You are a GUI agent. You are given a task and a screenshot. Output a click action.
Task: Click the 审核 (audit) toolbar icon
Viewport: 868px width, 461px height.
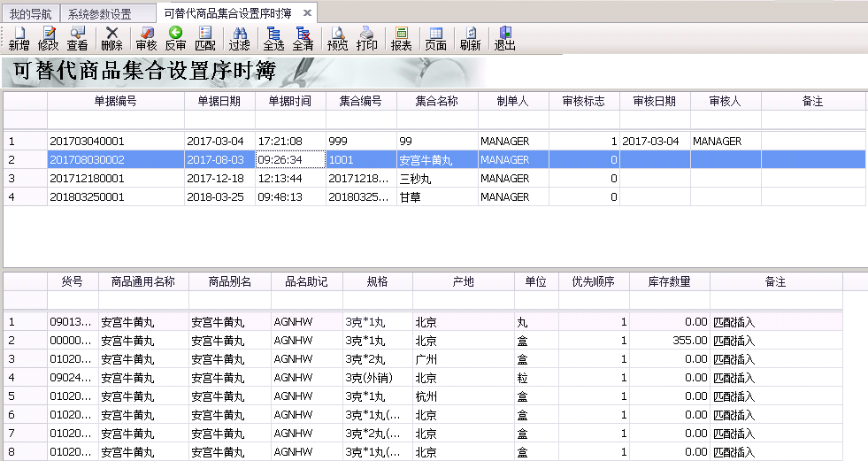click(147, 39)
